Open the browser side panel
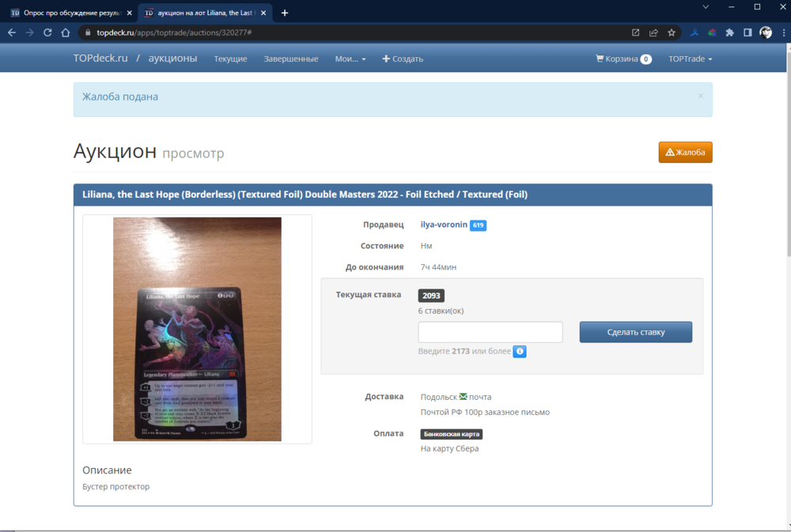This screenshot has width=791, height=532. [x=747, y=32]
